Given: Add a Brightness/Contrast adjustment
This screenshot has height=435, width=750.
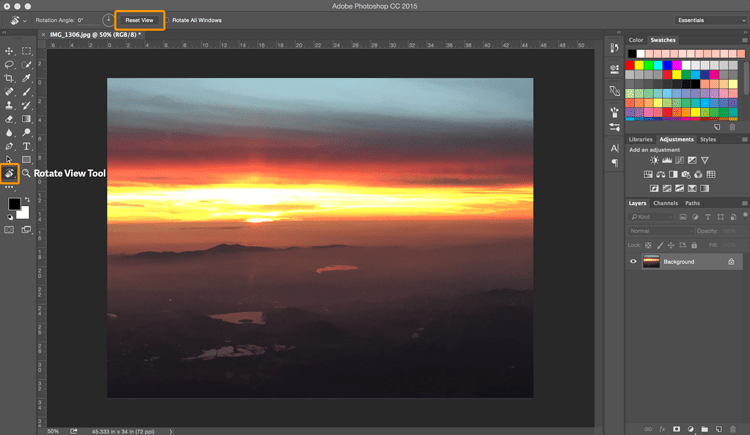Looking at the screenshot, I should tap(654, 160).
